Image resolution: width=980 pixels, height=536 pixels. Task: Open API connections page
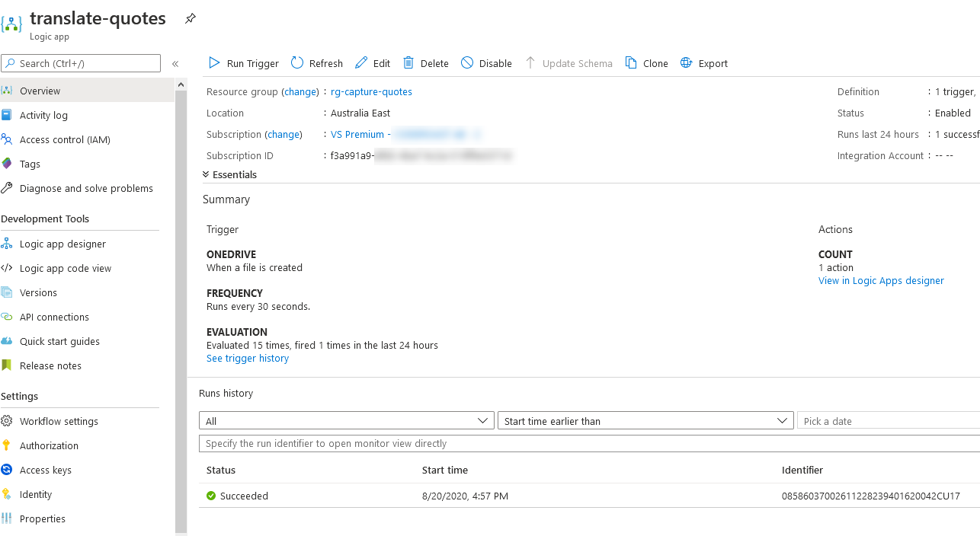87,317
